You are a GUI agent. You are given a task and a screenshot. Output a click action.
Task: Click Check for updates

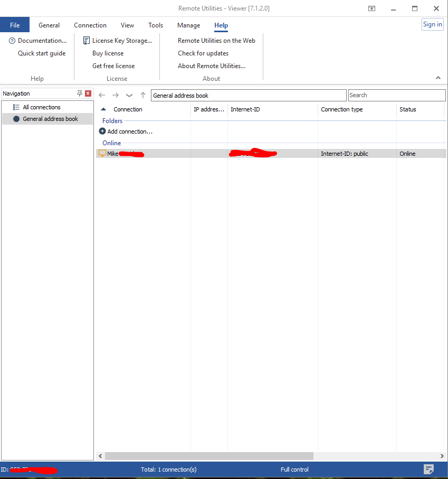tap(203, 53)
